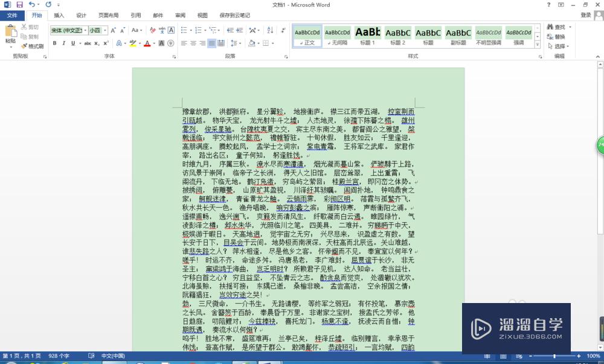Open the 审阅 ribbon tab
The width and height of the screenshot is (604, 364).
(x=179, y=16)
